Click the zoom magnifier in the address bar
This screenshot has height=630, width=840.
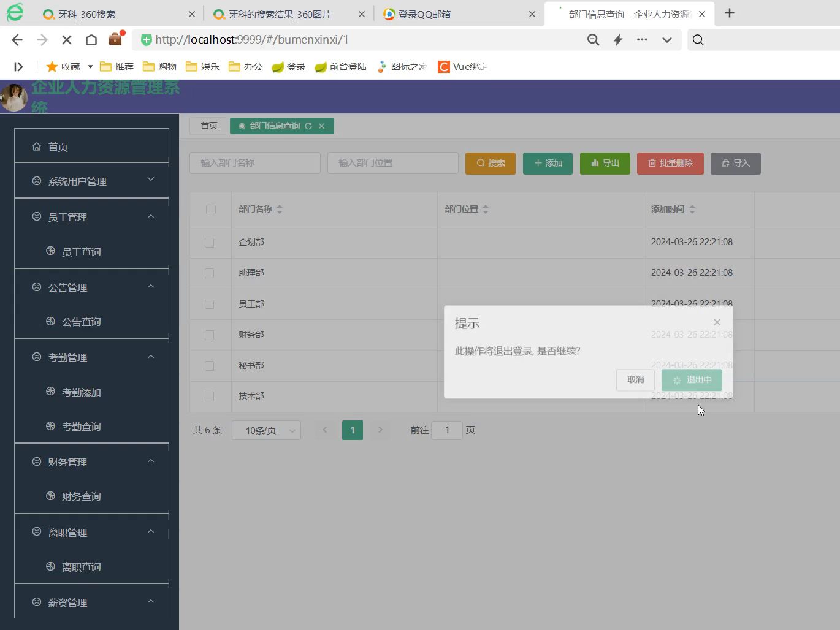[x=593, y=40]
